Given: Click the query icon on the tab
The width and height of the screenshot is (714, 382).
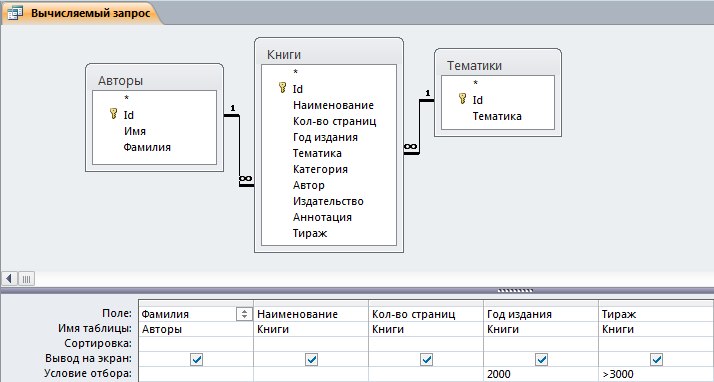Looking at the screenshot, I should point(15,13).
